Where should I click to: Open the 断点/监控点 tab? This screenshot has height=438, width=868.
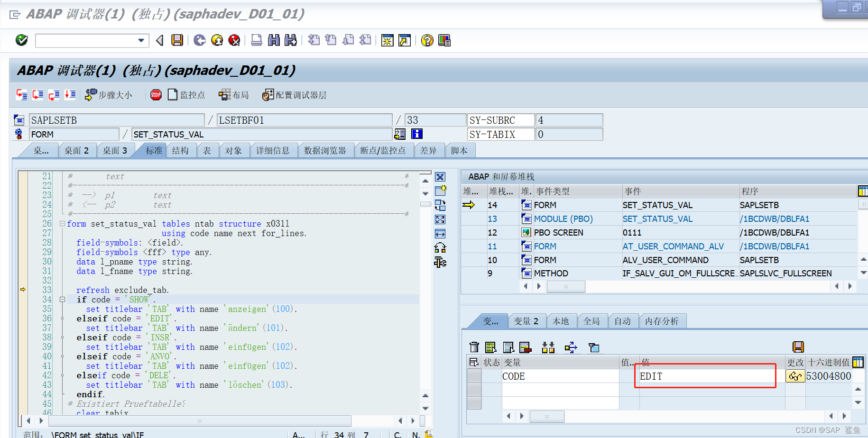point(384,150)
